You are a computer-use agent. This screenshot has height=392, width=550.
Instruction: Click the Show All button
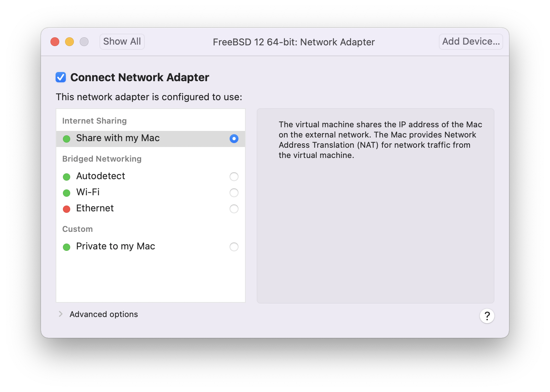click(x=122, y=42)
